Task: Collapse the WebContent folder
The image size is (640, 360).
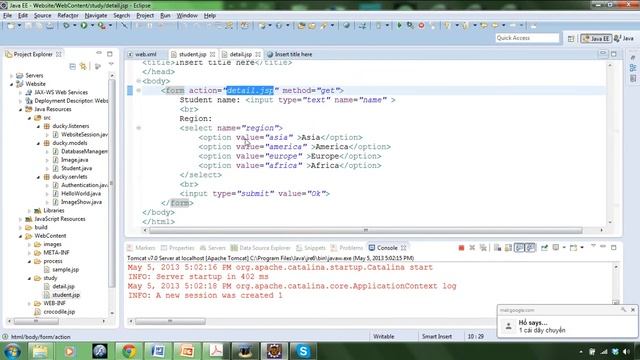Action: click(x=20, y=236)
